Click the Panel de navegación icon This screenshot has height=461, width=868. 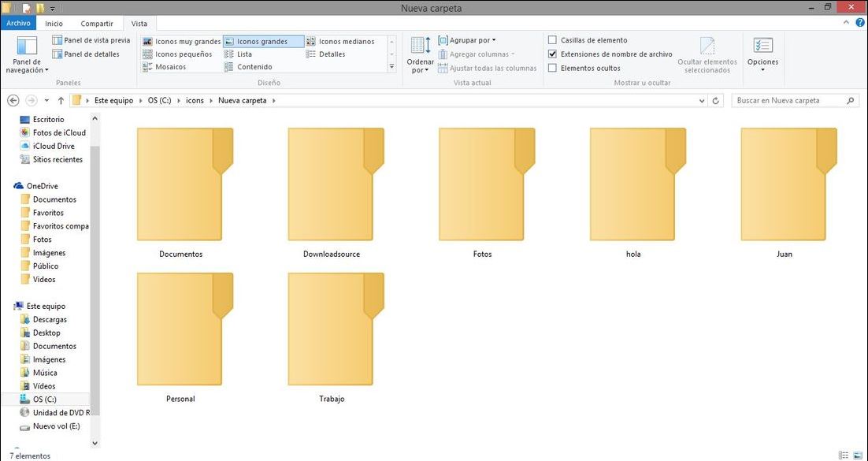coord(27,47)
